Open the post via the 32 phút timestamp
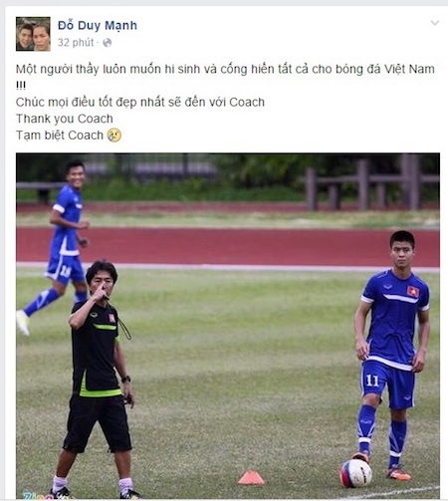The height and width of the screenshot is (501, 448). [x=76, y=43]
